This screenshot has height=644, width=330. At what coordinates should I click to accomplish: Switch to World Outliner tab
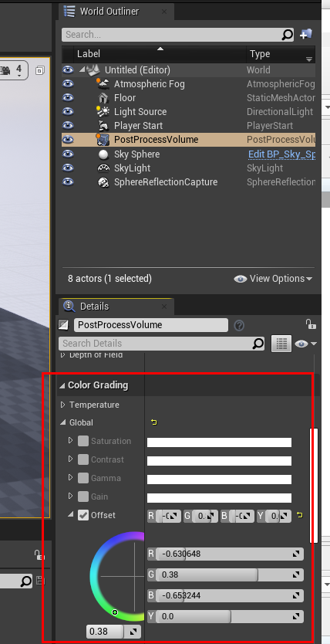[x=116, y=12]
